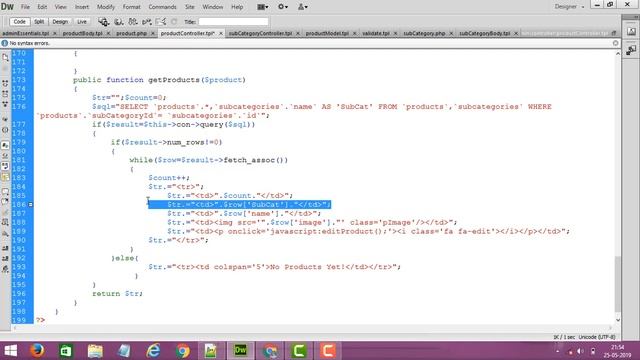The height and width of the screenshot is (360, 640).
Task: Switch to Code view
Action: (19, 22)
